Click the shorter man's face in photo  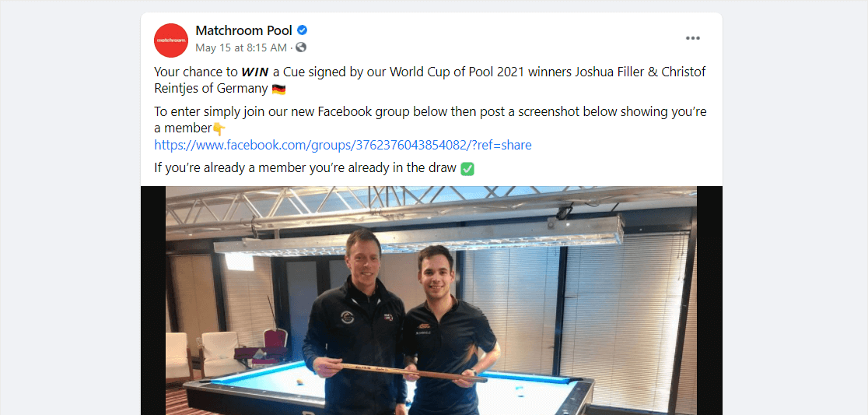click(x=435, y=273)
